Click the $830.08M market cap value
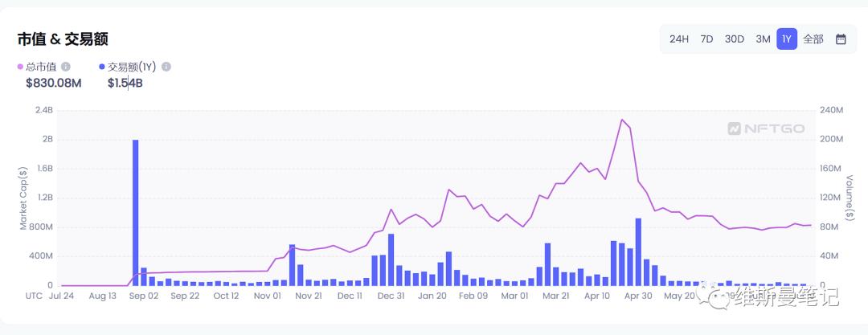The image size is (868, 335). click(x=54, y=82)
